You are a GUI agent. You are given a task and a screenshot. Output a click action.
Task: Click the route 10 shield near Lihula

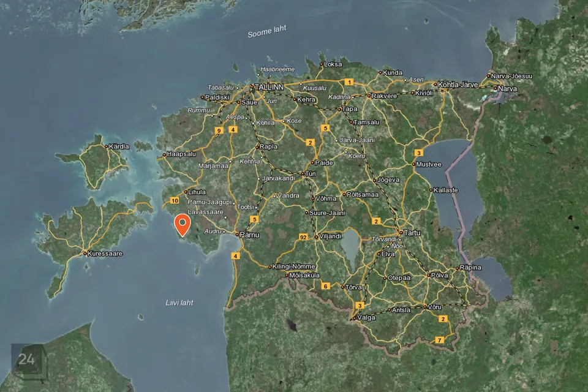coord(175,200)
